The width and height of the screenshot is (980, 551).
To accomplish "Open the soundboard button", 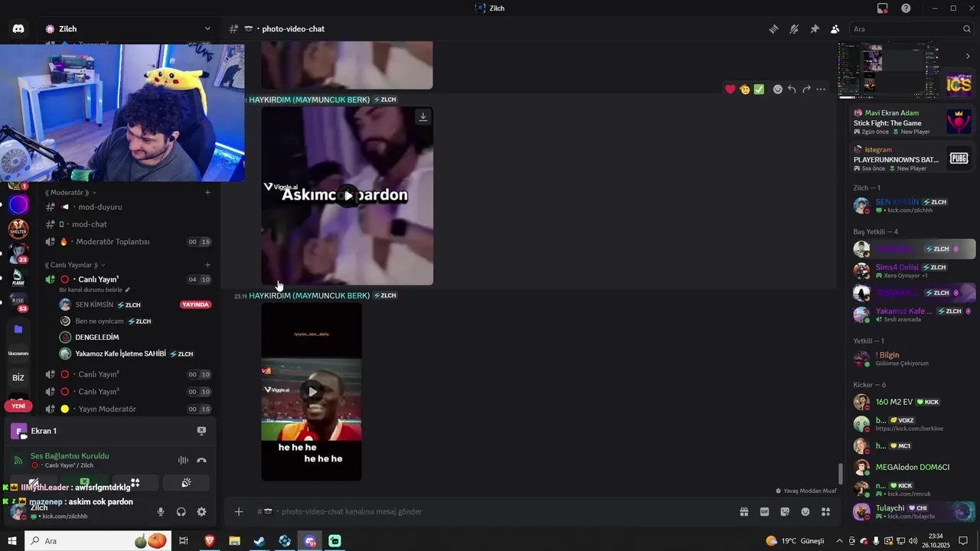I will (186, 483).
